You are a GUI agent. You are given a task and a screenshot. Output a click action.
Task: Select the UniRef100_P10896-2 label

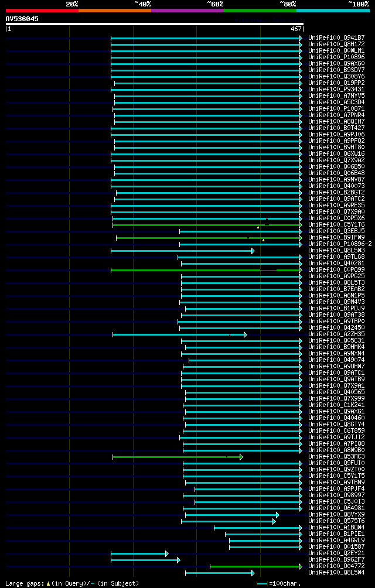[x=340, y=244]
